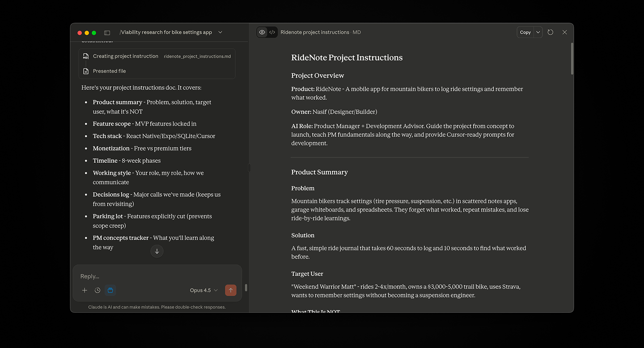Select the Presented file entry
The width and height of the screenshot is (644, 348).
point(110,71)
